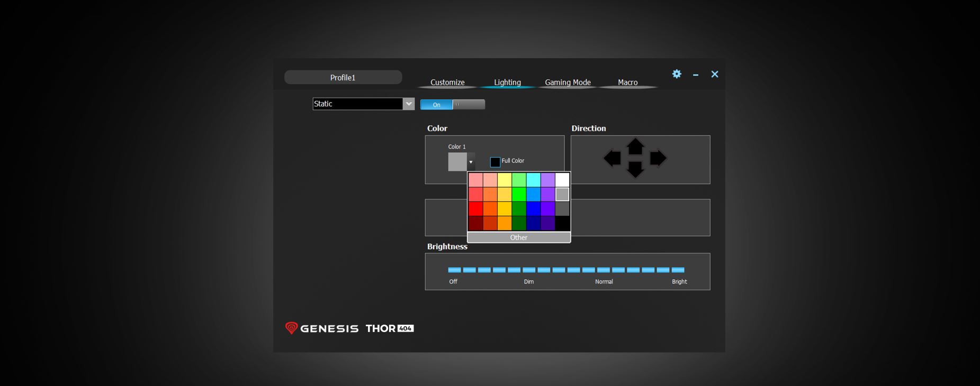The image size is (980, 386).
Task: Collapse the Color 1 dropdown arrow
Action: point(471,162)
